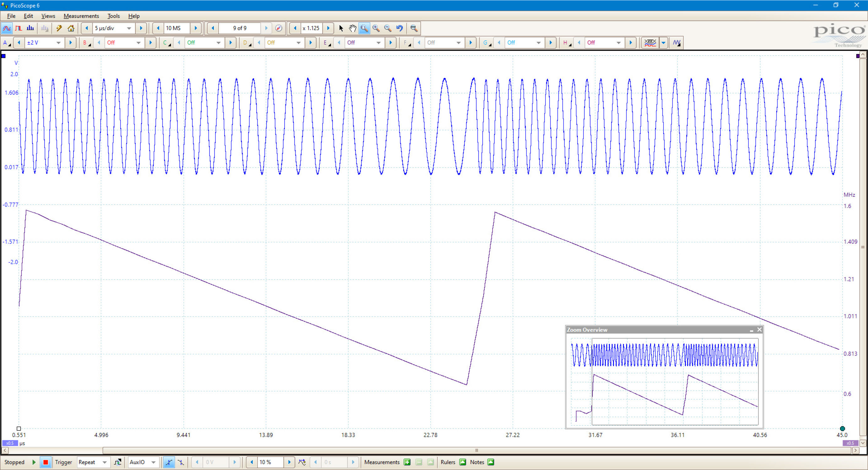Decrease timebase with left arrow
The height and width of the screenshot is (470, 868).
click(x=87, y=28)
